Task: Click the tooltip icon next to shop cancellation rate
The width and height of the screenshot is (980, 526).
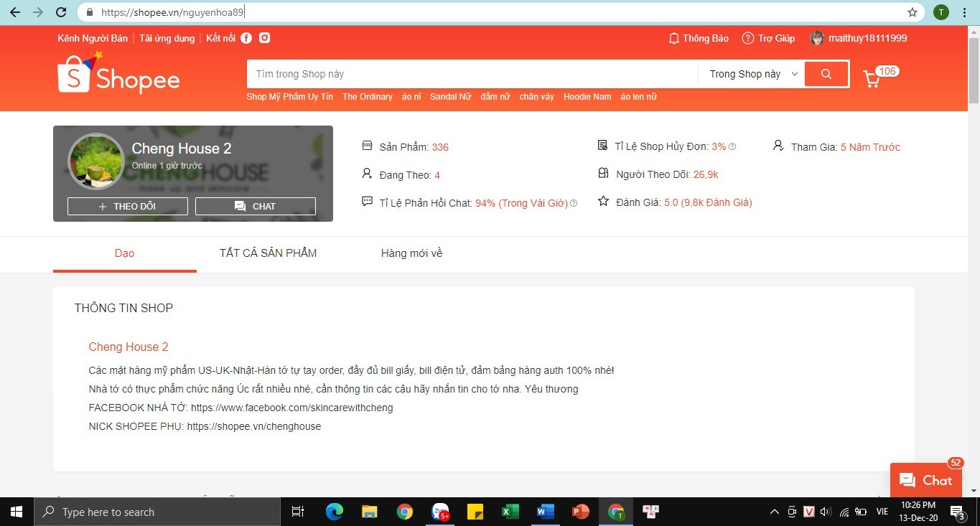Action: tap(732, 146)
